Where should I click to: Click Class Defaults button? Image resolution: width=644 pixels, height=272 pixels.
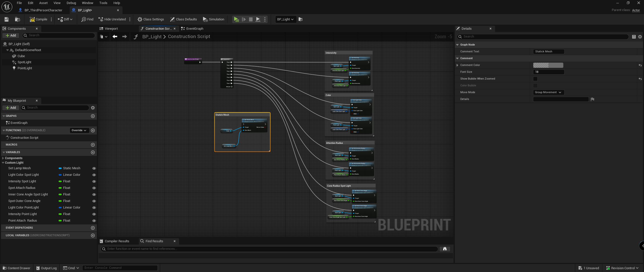pyautogui.click(x=183, y=19)
